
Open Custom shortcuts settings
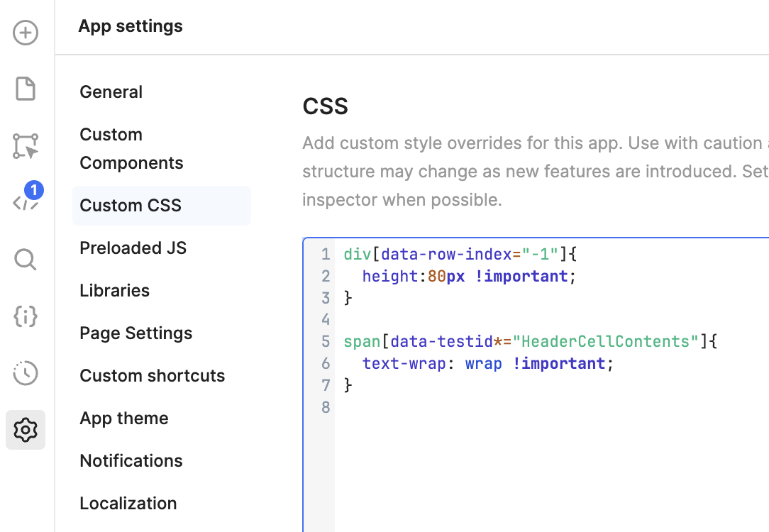152,376
